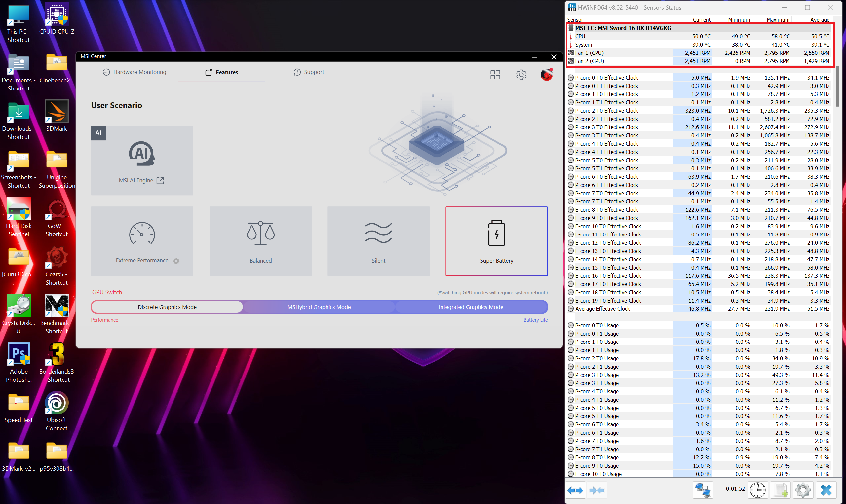The height and width of the screenshot is (504, 846).
Task: Select E-core 9 T0 Usage row
Action: (699, 466)
